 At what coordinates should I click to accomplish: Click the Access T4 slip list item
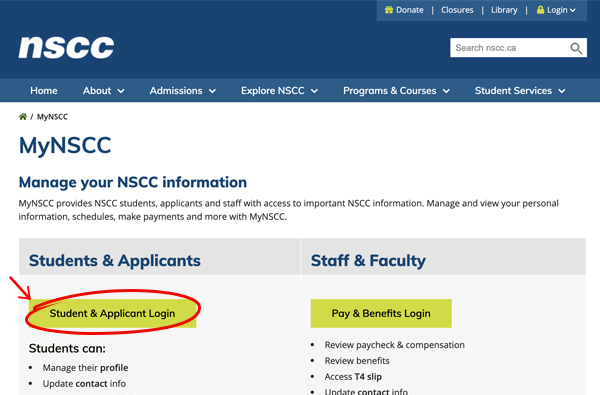353,377
